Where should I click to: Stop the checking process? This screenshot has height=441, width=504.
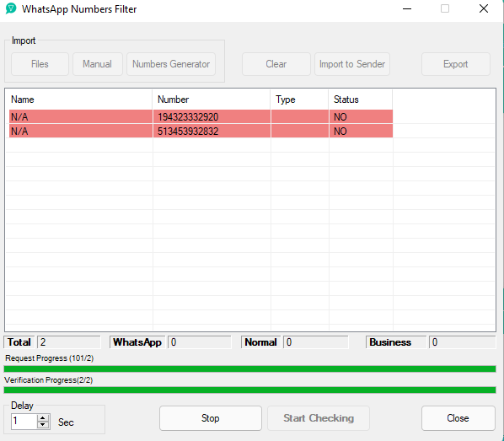tap(211, 418)
